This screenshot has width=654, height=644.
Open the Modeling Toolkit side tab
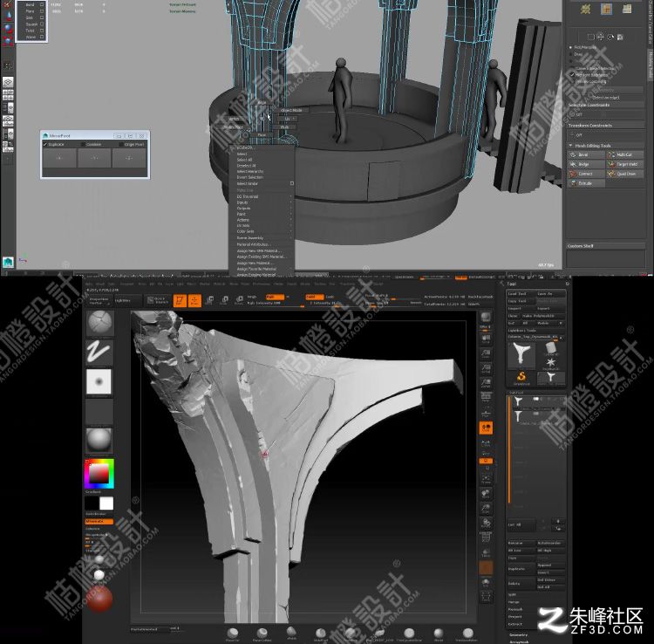(650, 65)
